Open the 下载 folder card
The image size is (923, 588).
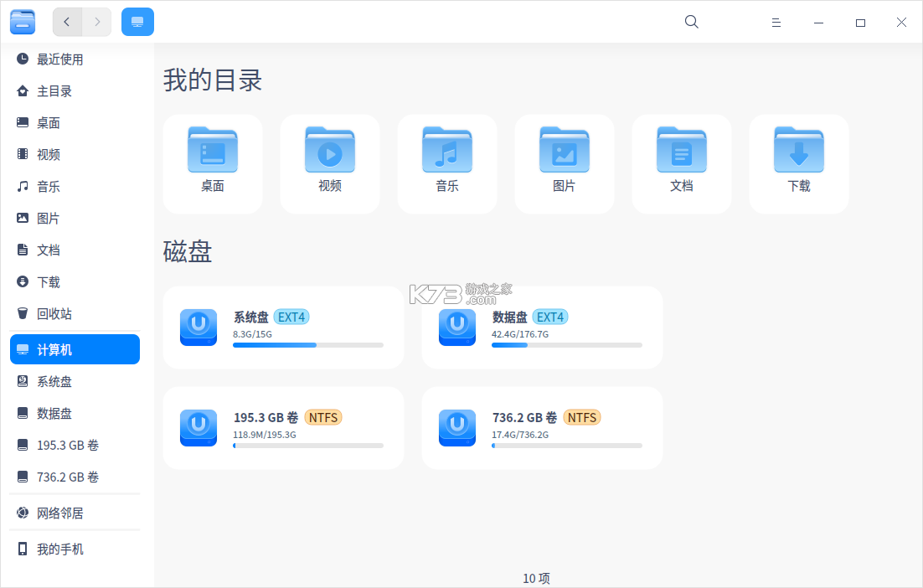click(x=799, y=164)
